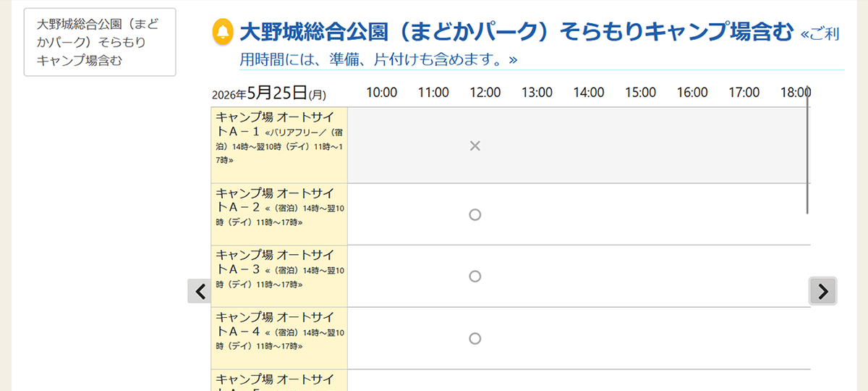
Task: Click the キャンプ場 オートサイトA-1 row label
Action: [279, 145]
